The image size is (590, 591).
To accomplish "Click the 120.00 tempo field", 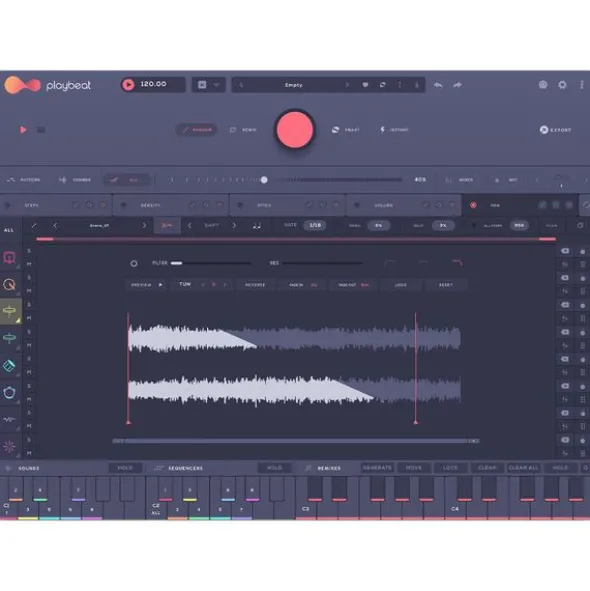I will pos(153,84).
